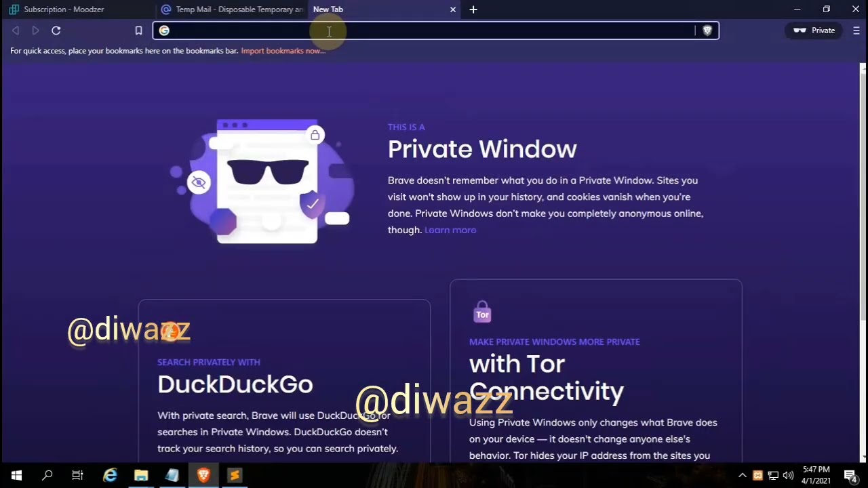Reload the page with refresh icon
The image size is (868, 488).
[x=56, y=30]
